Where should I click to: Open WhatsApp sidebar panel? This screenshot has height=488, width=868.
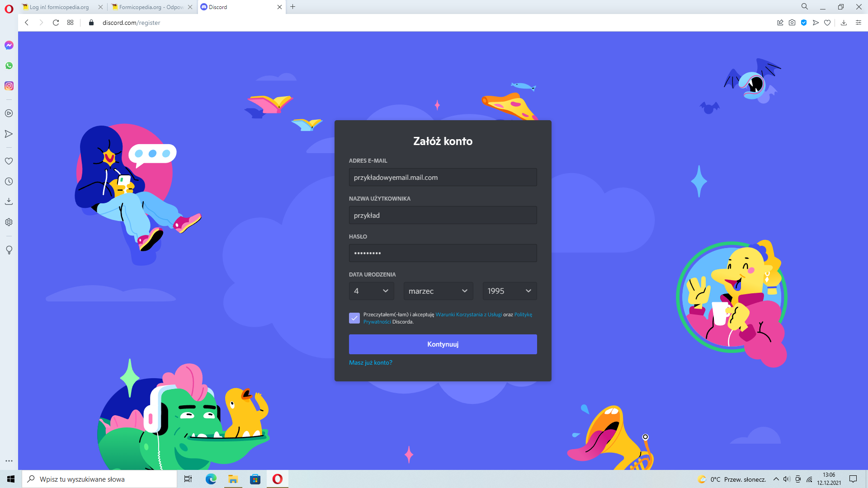point(9,66)
